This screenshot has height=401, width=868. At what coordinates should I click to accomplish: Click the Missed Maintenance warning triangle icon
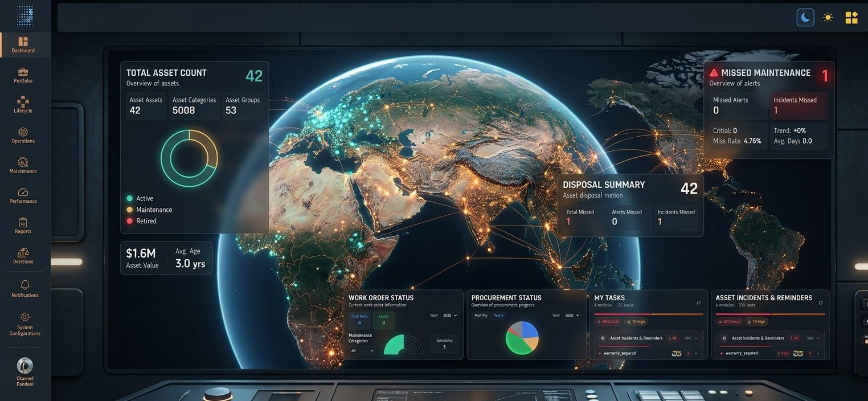[714, 73]
